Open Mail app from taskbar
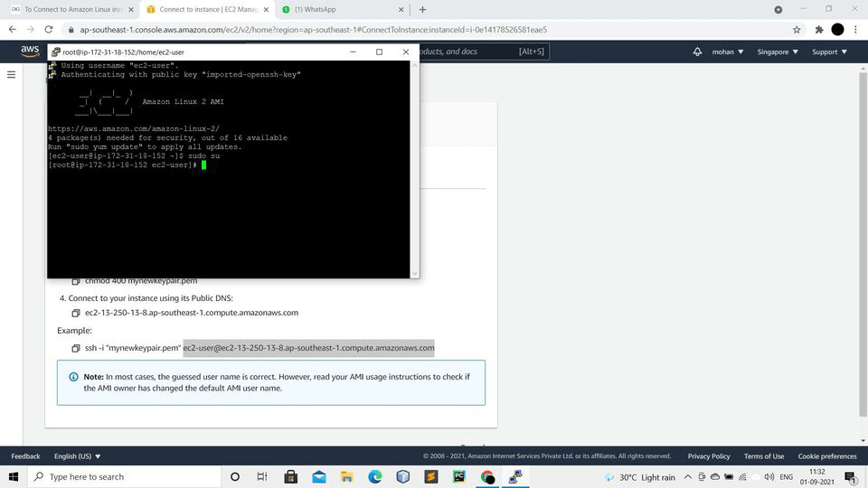Image resolution: width=868 pixels, height=488 pixels. pyautogui.click(x=319, y=477)
